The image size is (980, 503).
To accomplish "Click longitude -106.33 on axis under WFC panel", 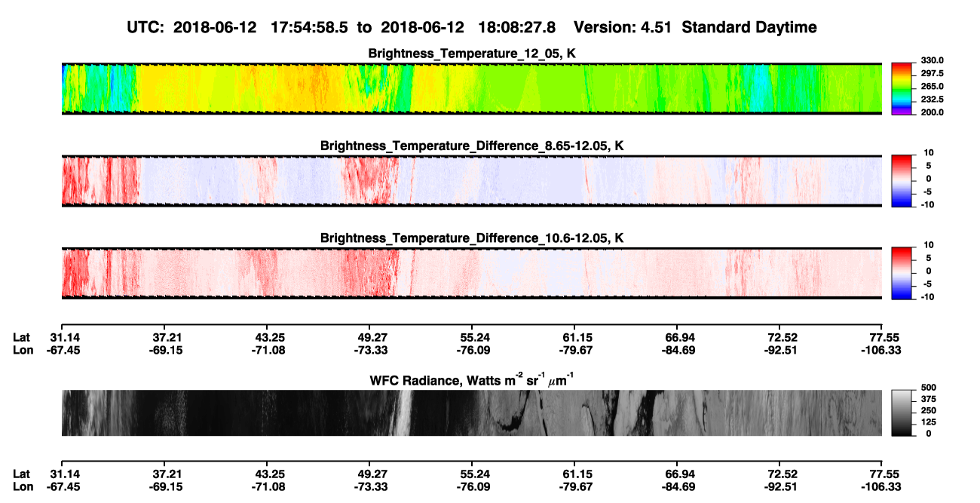I will 882,486.
